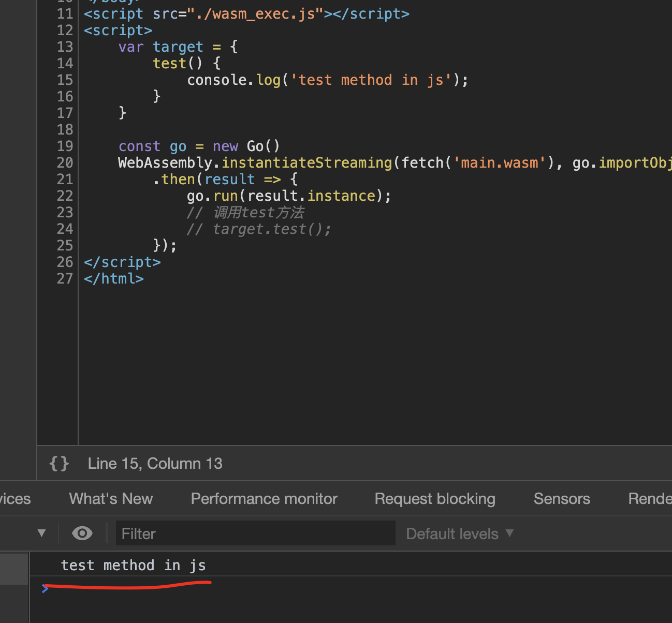Click the blue console prompt chevron
672x623 pixels.
coord(45,588)
